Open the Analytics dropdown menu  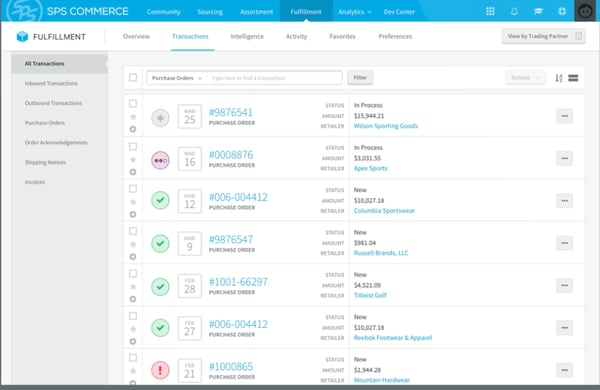click(355, 12)
